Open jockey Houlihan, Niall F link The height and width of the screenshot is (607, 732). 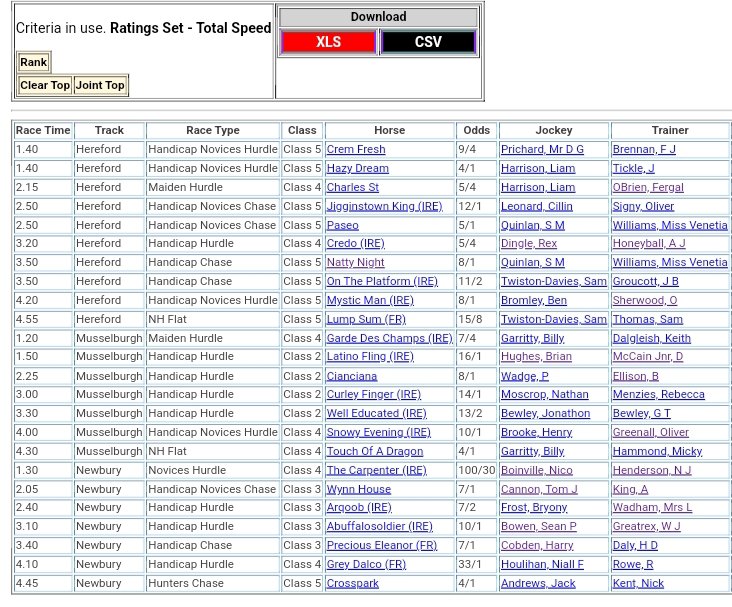(x=542, y=564)
